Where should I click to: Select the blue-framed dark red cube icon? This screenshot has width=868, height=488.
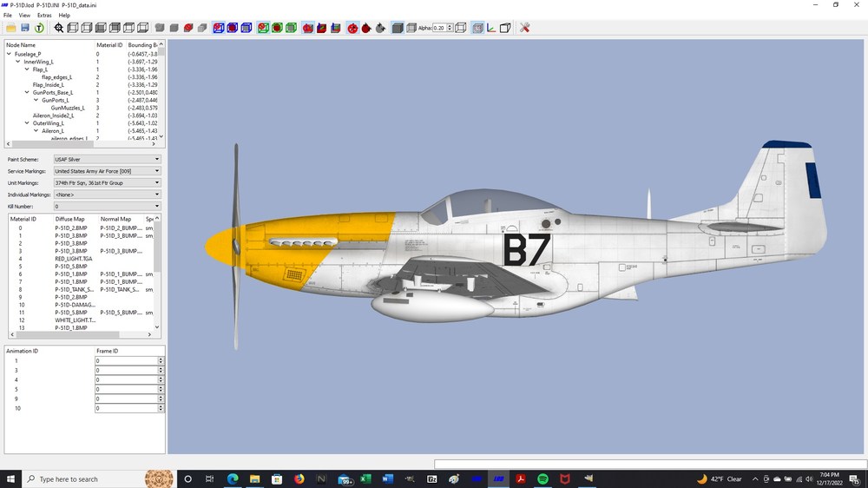pos(233,28)
